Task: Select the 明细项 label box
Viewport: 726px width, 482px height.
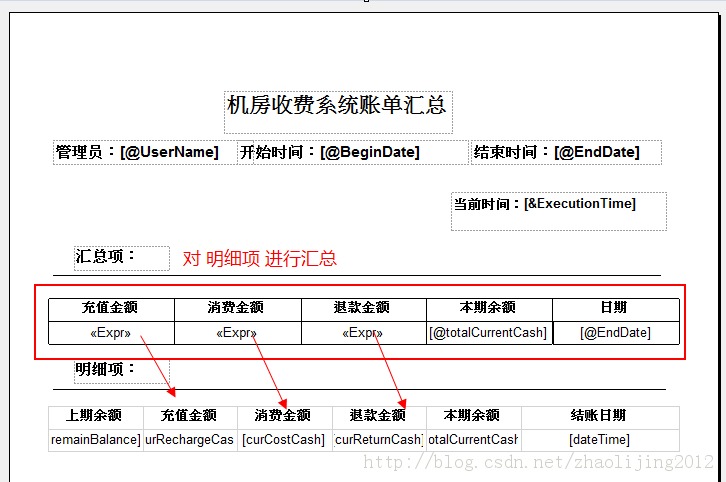Action: 122,372
